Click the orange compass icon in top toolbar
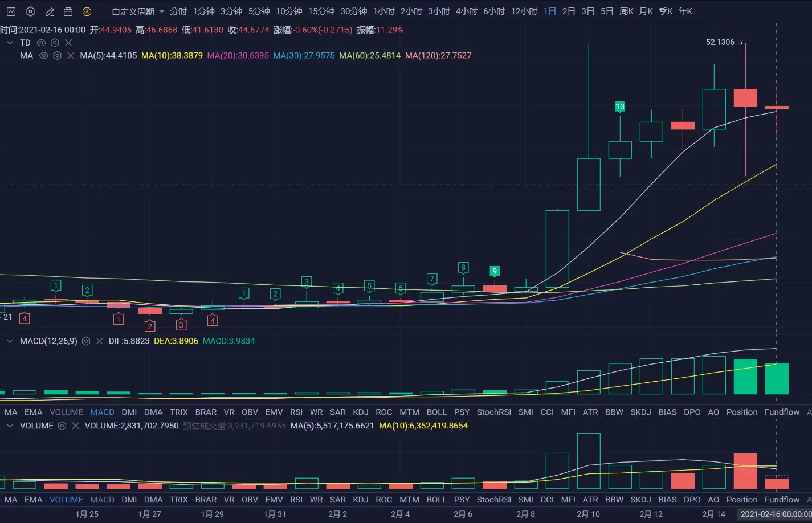Image resolution: width=812 pixels, height=523 pixels. pos(87,11)
